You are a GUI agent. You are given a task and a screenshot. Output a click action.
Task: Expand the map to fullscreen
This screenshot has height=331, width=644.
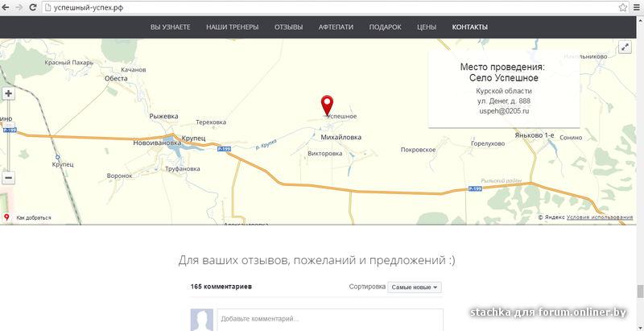(625, 48)
